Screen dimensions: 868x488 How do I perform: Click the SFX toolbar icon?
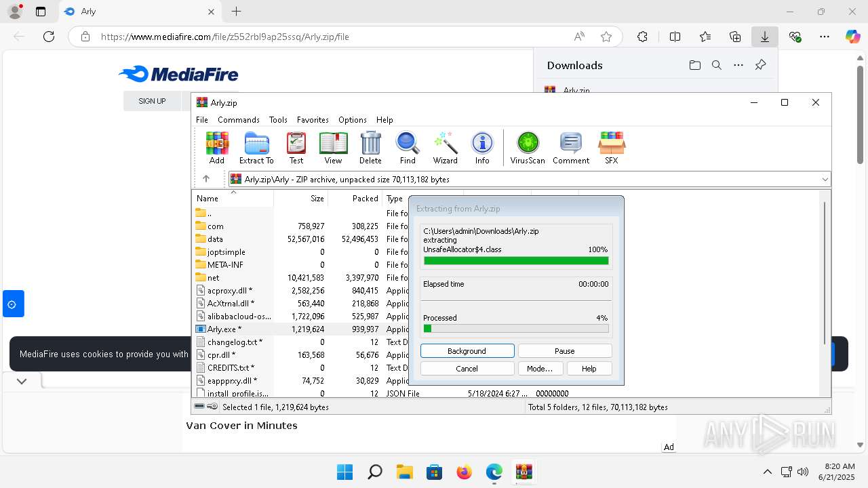click(612, 148)
